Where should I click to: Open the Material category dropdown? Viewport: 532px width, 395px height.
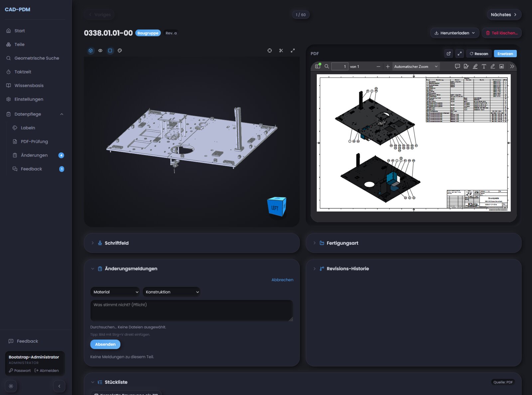point(115,292)
